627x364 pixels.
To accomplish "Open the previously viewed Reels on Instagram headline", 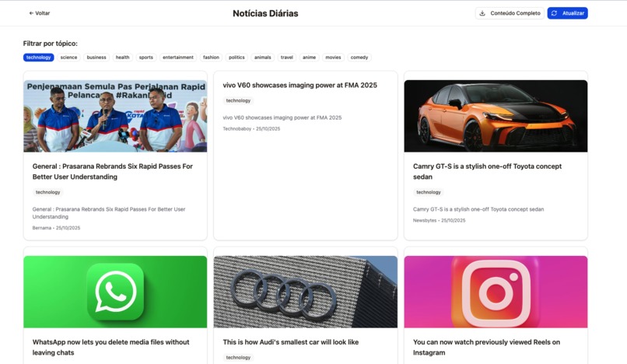I will pyautogui.click(x=486, y=347).
